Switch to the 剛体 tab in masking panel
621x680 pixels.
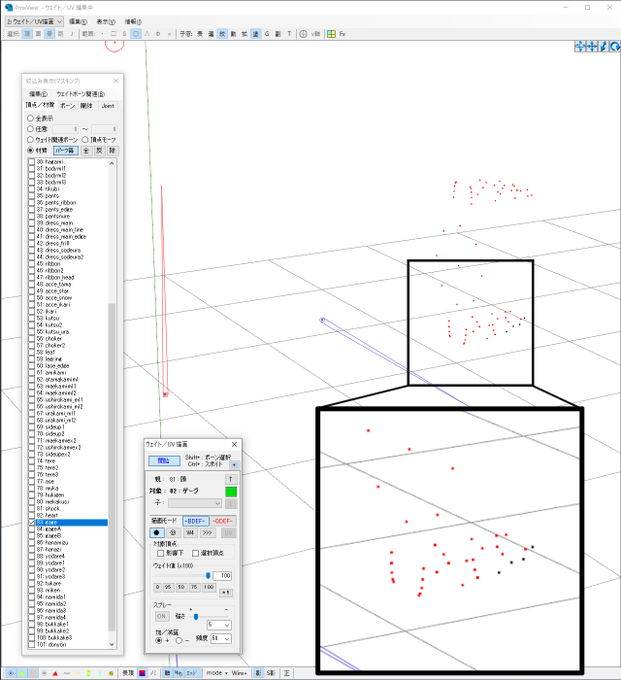(x=87, y=105)
